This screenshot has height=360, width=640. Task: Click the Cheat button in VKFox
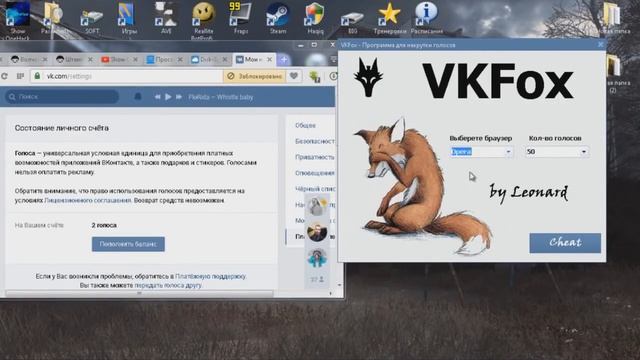[565, 243]
